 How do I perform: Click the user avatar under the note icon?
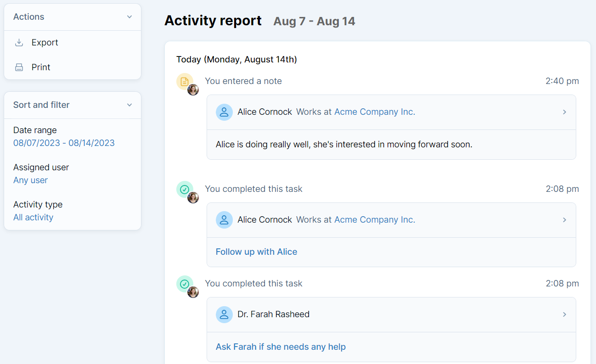[x=193, y=90]
